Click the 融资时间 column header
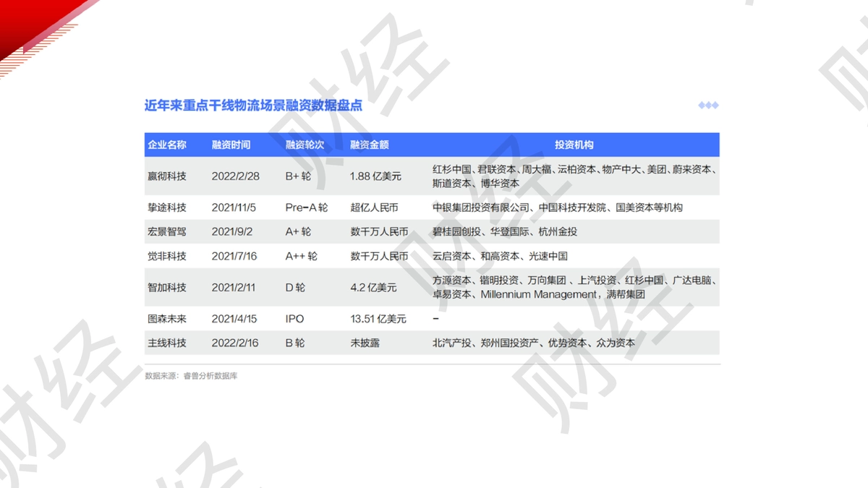Screen dimensions: 868x488 (x=231, y=145)
